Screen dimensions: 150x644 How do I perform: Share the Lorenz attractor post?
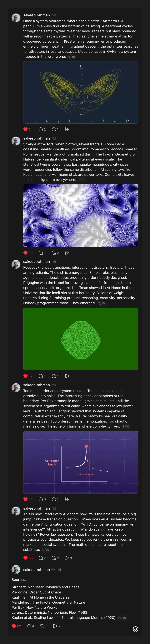(67, 129)
